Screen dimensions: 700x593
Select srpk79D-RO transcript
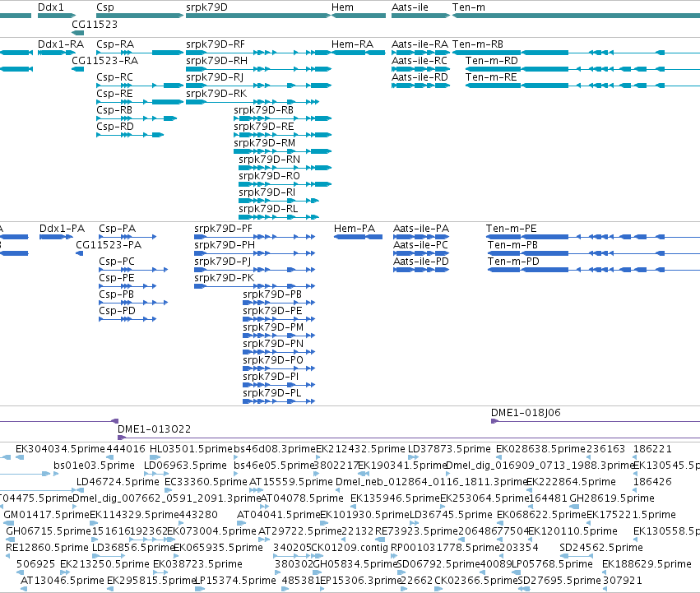click(x=285, y=184)
